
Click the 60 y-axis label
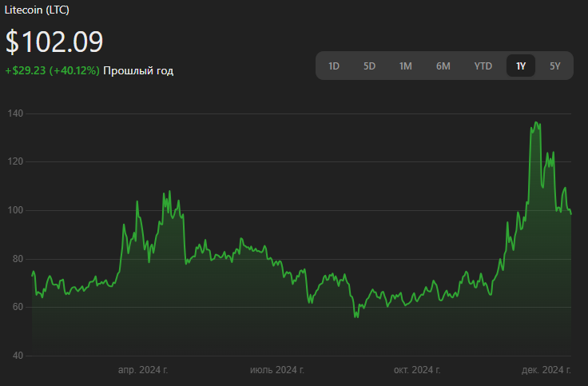pos(18,307)
